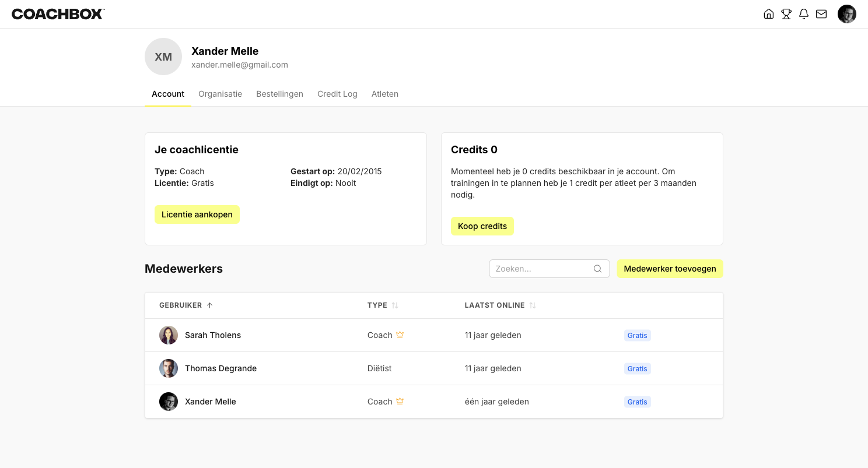Open the mail envelope icon
Image resolution: width=868 pixels, height=468 pixels.
click(821, 14)
